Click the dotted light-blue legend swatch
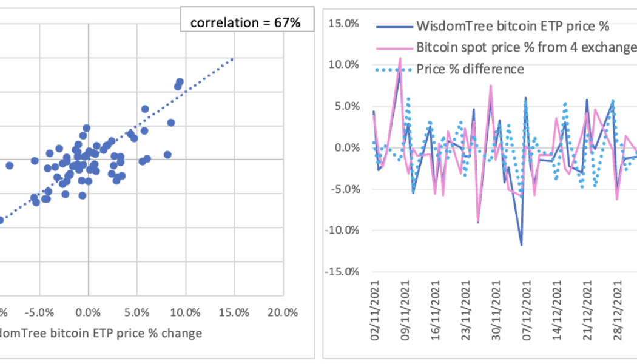This screenshot has height=364, width=637. pos(394,69)
